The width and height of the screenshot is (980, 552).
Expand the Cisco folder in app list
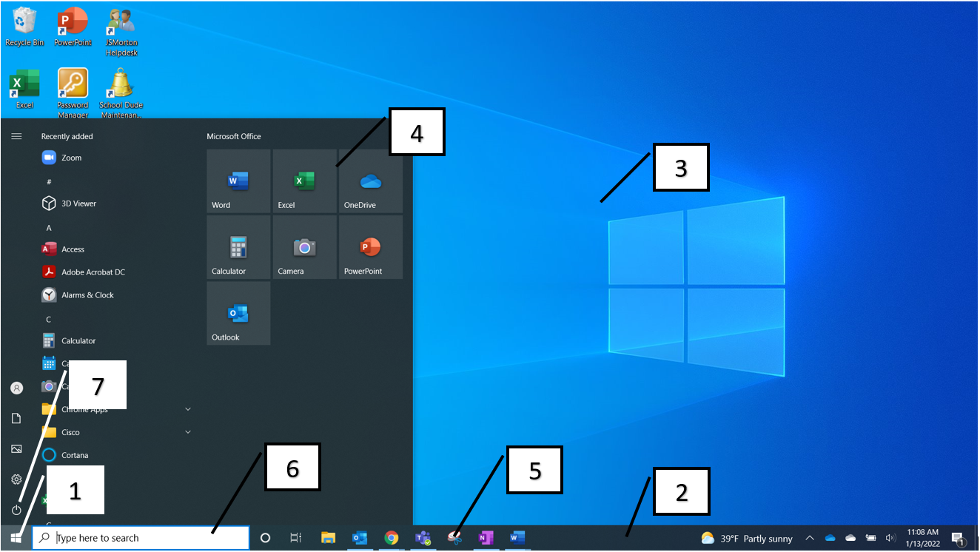coord(188,432)
